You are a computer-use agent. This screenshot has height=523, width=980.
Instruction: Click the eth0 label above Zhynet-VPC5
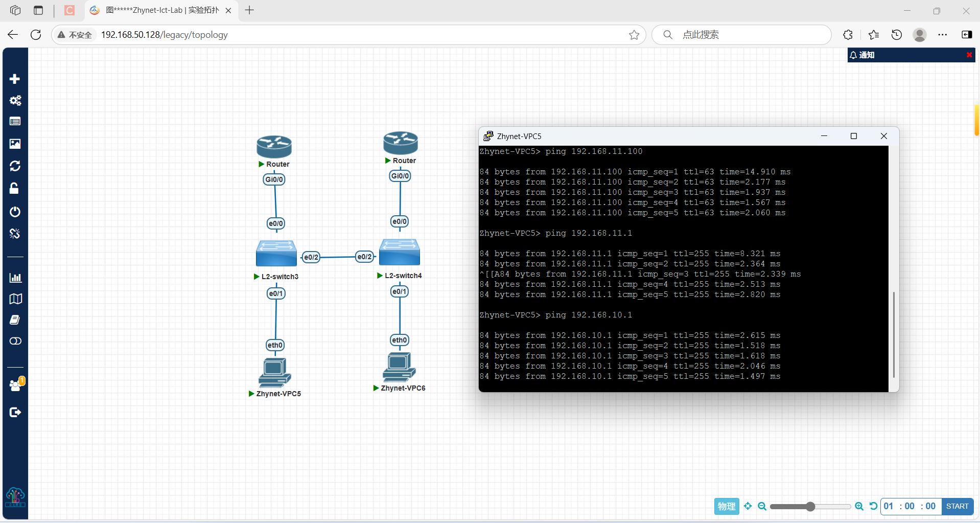(275, 345)
